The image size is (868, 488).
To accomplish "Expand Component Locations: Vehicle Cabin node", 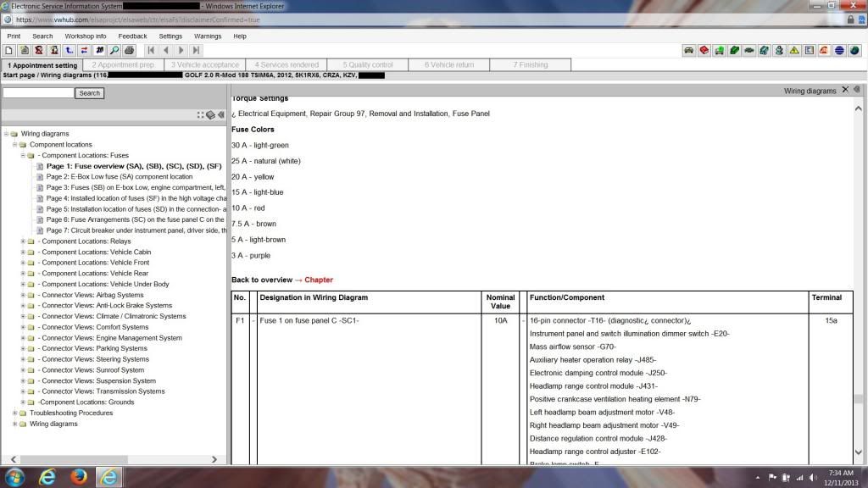I will click(23, 252).
